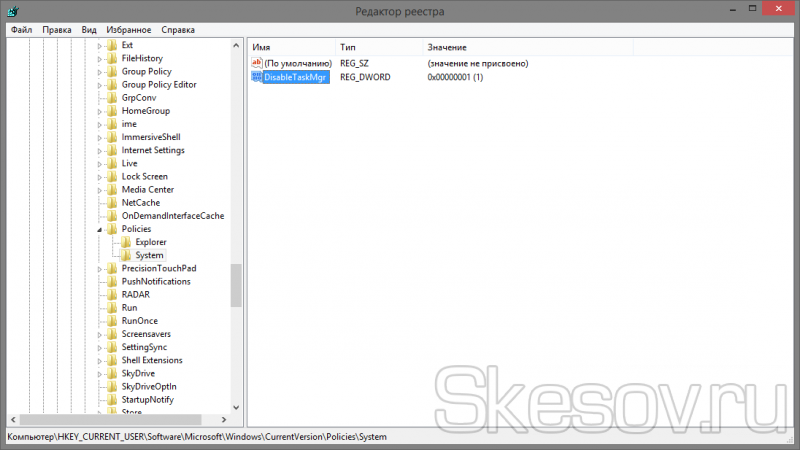Image resolution: width=800 pixels, height=450 pixels.
Task: Click the tree pane scroll down arrow
Action: pos(236,407)
